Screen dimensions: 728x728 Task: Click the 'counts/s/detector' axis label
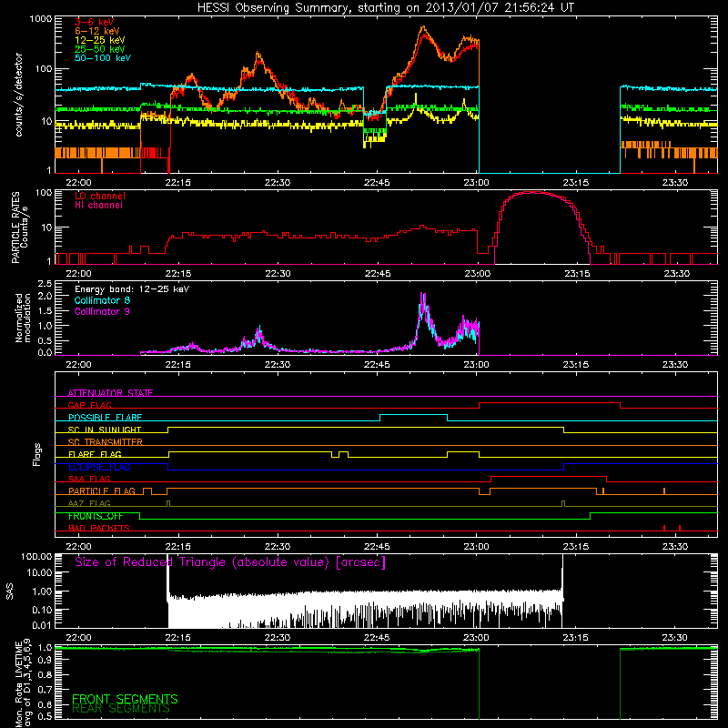pos(18,95)
